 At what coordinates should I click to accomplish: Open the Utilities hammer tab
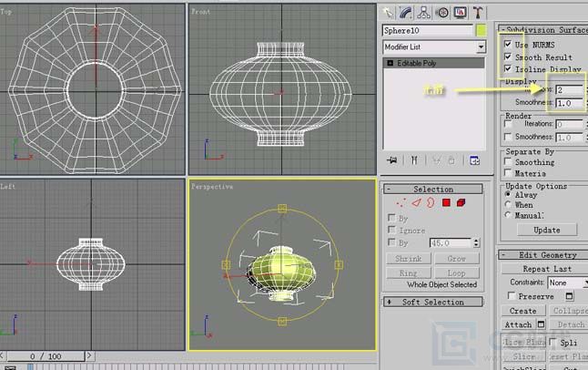tap(478, 13)
